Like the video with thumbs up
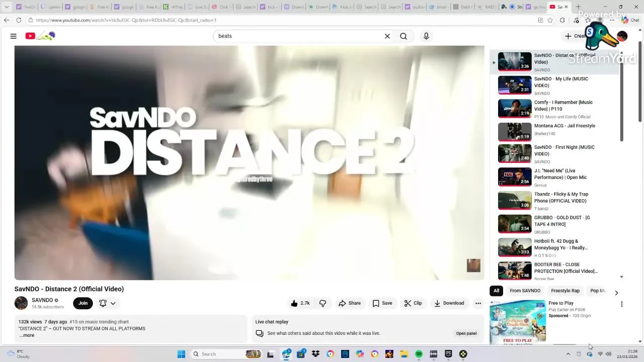 (300, 303)
